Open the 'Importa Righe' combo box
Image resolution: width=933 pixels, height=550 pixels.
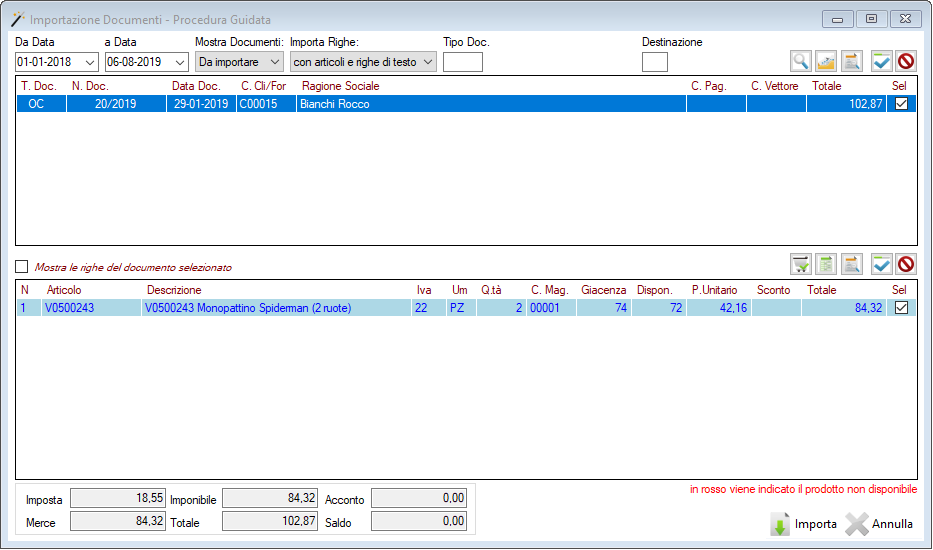pyautogui.click(x=428, y=62)
